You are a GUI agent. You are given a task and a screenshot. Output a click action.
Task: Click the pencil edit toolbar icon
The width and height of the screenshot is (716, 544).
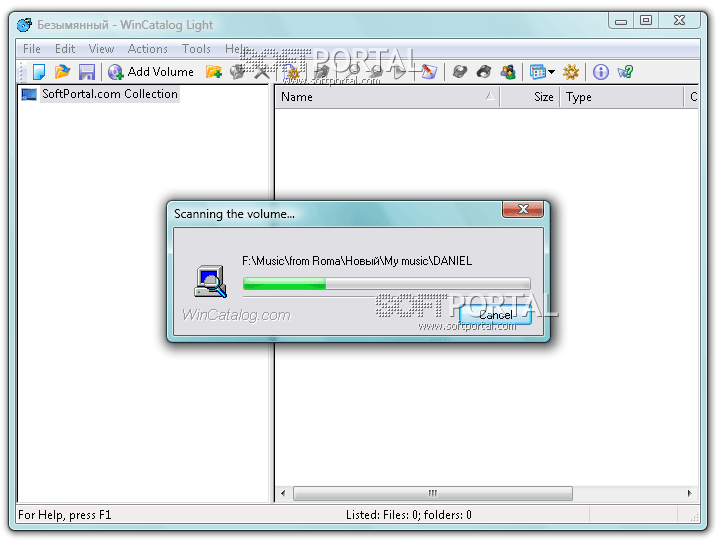tap(429, 72)
